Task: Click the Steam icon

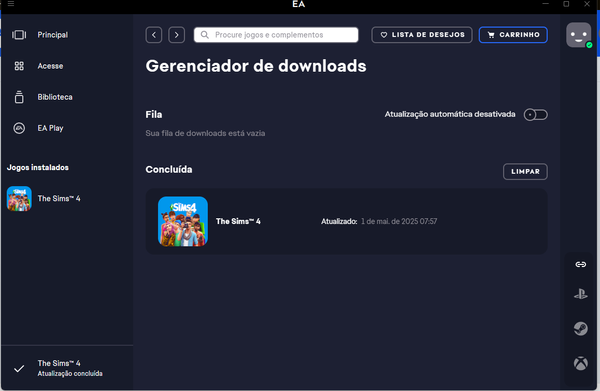Action: (580, 329)
